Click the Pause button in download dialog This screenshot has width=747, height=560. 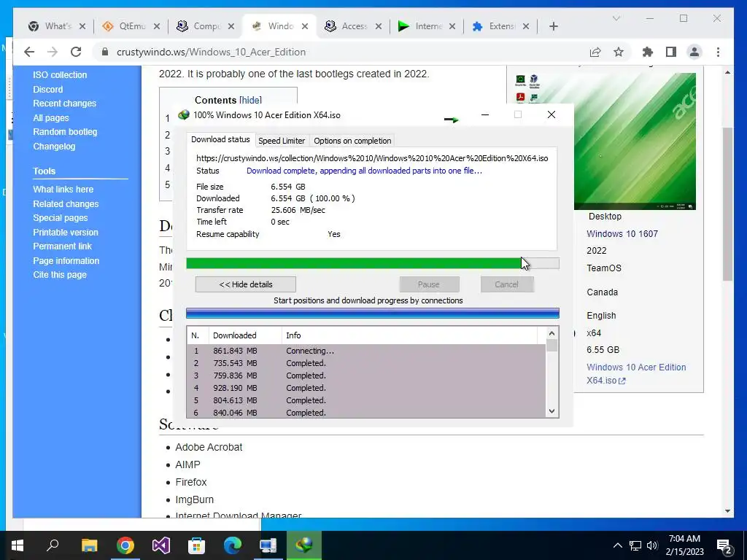[429, 284]
